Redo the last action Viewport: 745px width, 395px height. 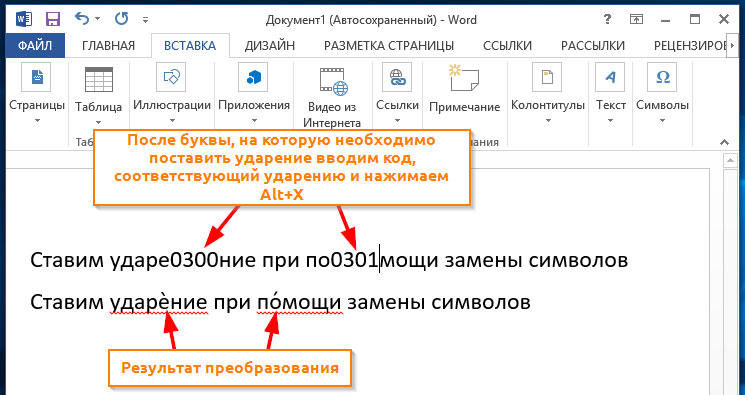point(122,19)
